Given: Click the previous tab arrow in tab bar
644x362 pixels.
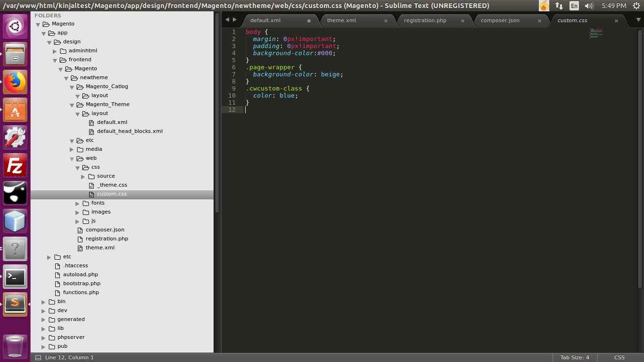Looking at the screenshot, I should 227,20.
